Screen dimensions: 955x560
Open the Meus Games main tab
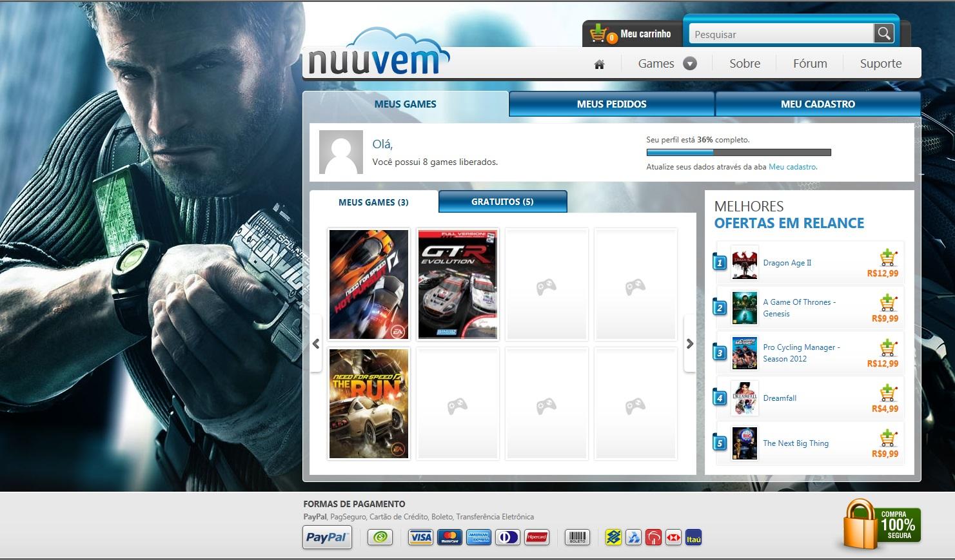(x=406, y=104)
